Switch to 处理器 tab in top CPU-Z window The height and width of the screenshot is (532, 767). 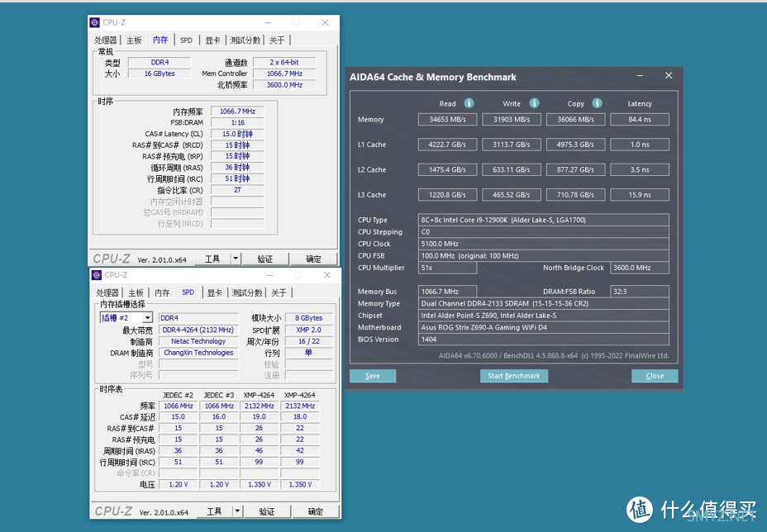pos(106,40)
